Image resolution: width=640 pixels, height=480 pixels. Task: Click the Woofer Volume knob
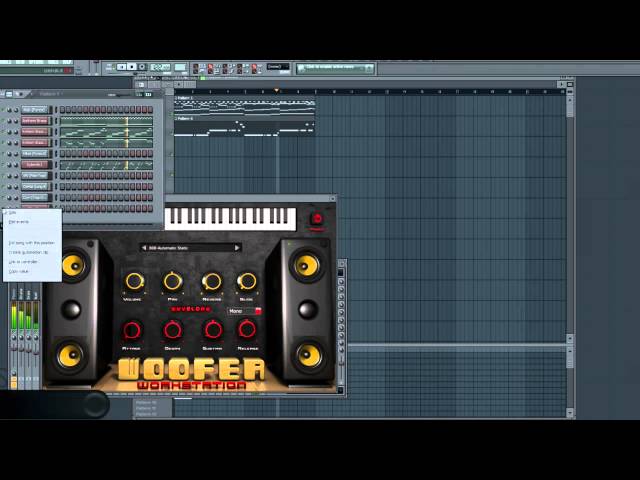pos(134,282)
